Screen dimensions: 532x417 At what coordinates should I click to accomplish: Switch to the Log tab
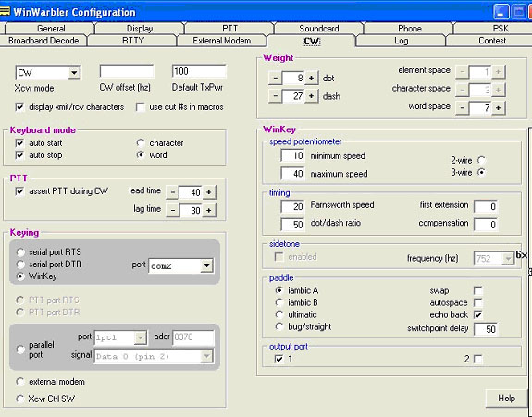coord(401,41)
